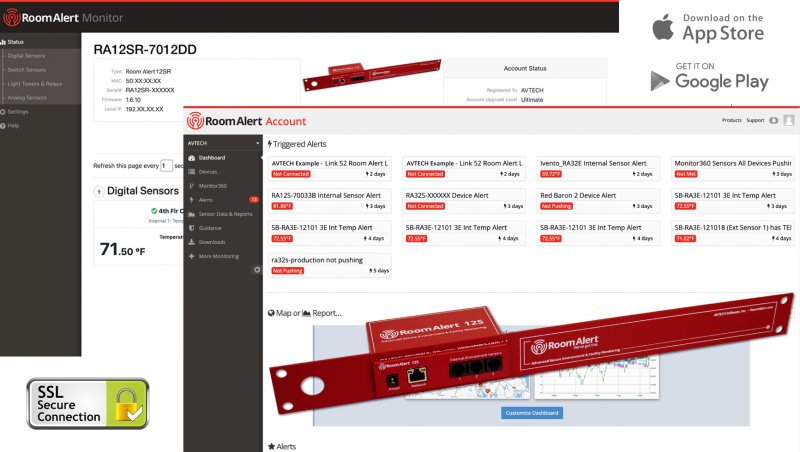The width and height of the screenshot is (800, 452).
Task: Select the Devices icon in Account sidebar
Action: 192,172
